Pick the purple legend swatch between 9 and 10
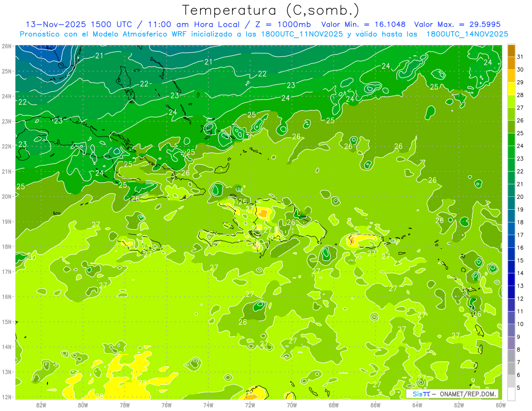 (511, 331)
